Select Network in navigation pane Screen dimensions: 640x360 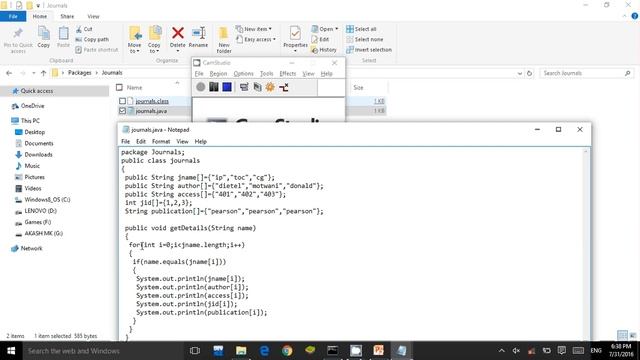(x=31, y=248)
